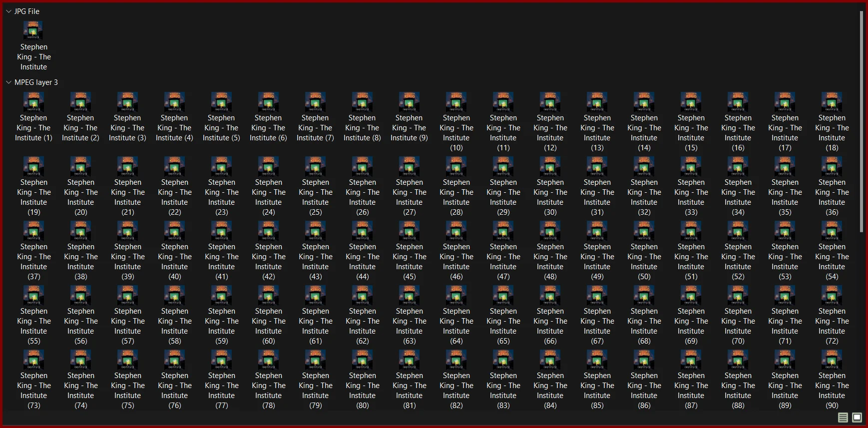This screenshot has height=428, width=868.
Task: Click file name Institute (75)
Action: pos(127,391)
